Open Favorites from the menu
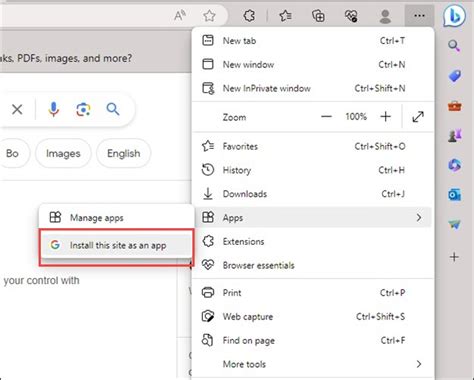474x380 pixels. 313,146
